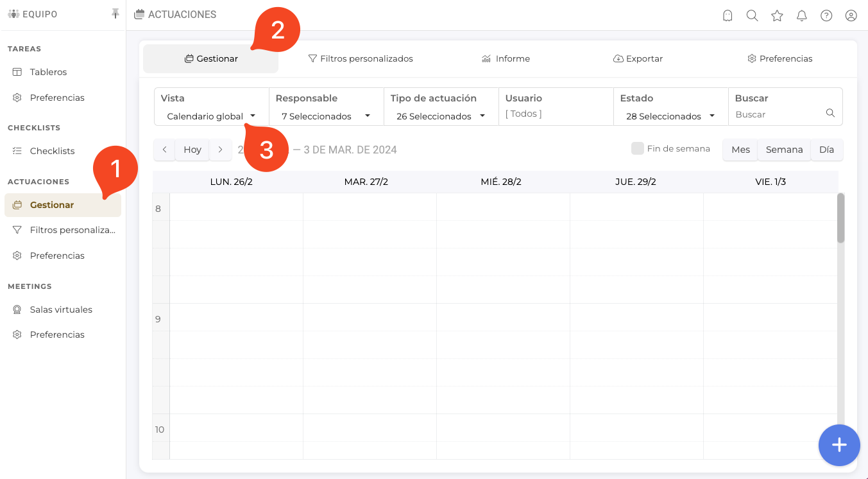Open Salas virtuales in the sidebar
This screenshot has height=479, width=868.
point(62,309)
